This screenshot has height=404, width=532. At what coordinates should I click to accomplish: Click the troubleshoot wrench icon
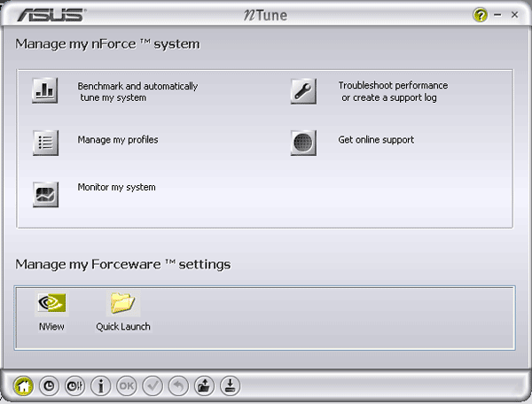point(303,91)
